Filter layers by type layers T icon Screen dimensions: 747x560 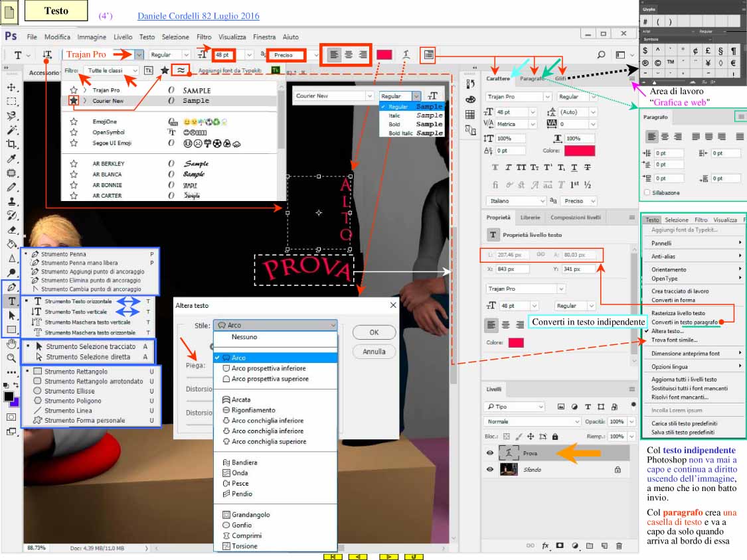point(588,407)
